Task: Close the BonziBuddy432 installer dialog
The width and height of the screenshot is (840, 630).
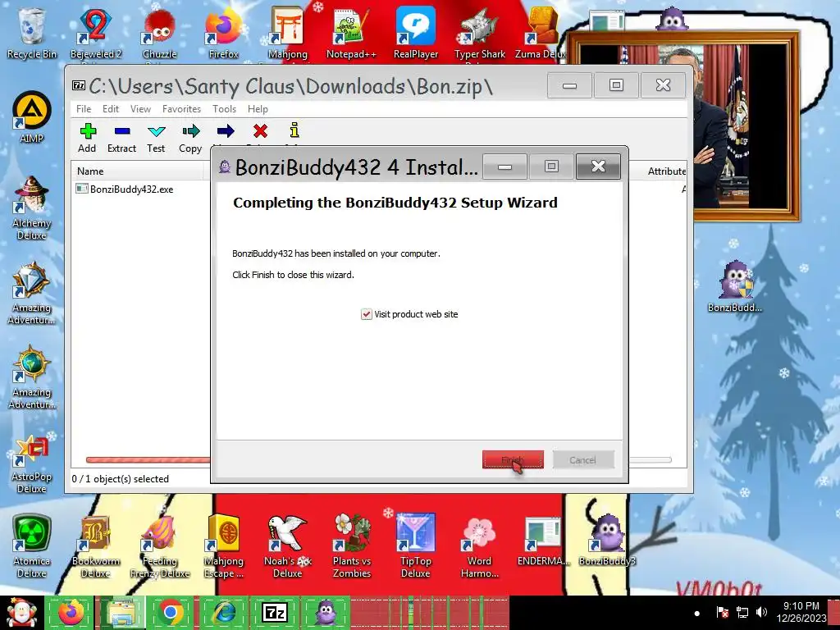Action: 598,167
